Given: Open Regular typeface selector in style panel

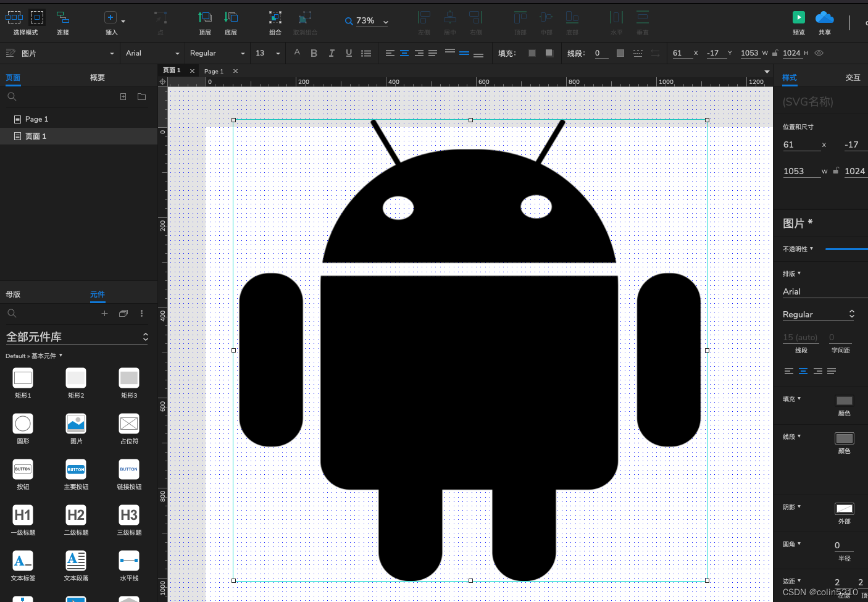Looking at the screenshot, I should coord(819,314).
